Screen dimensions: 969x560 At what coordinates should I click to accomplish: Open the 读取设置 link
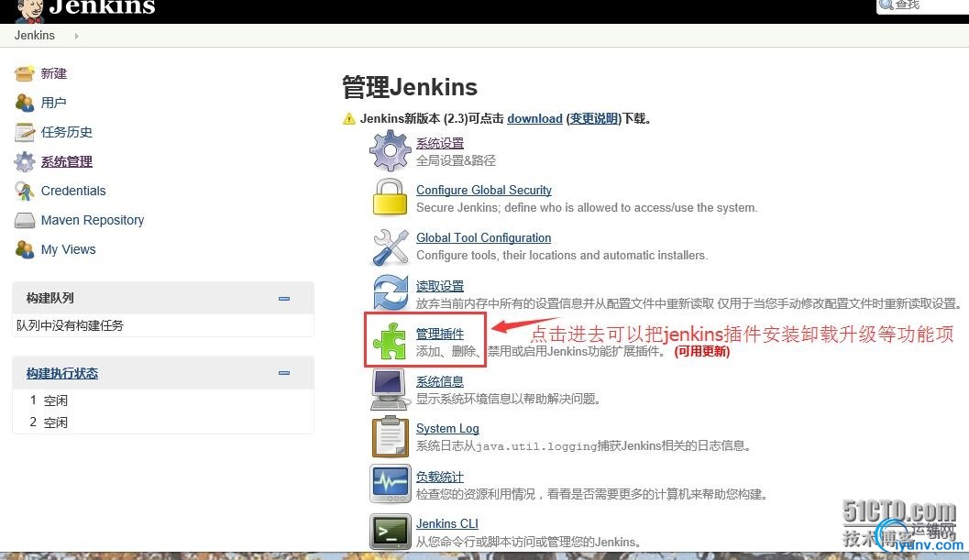click(440, 286)
